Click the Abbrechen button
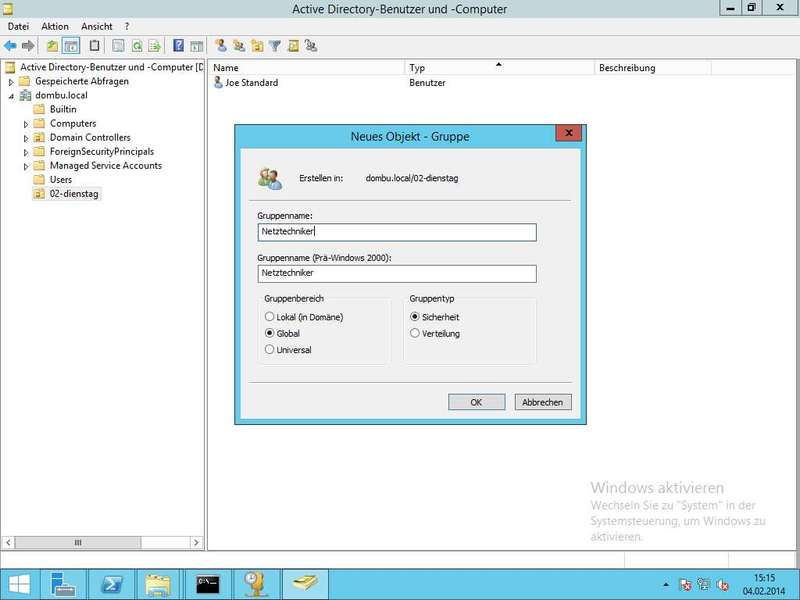 pos(543,402)
